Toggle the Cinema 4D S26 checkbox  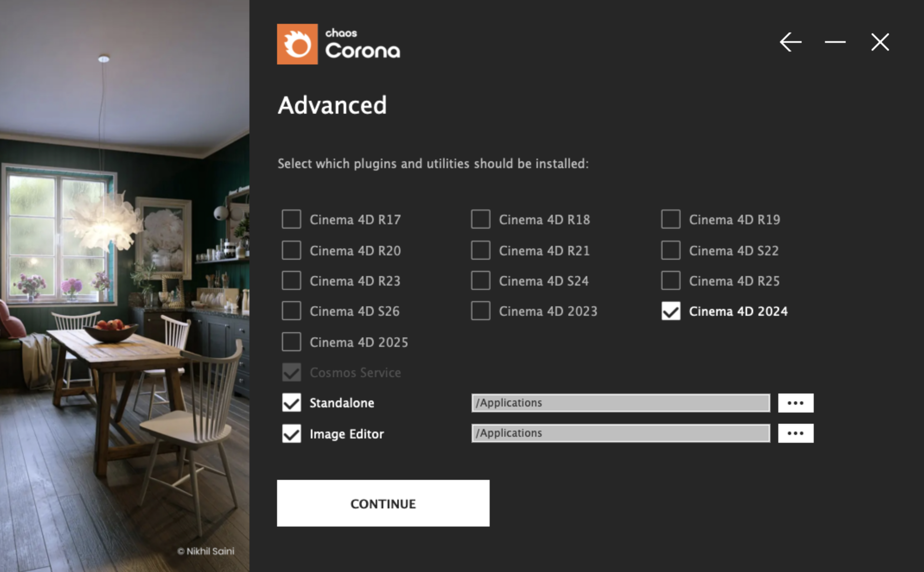291,311
